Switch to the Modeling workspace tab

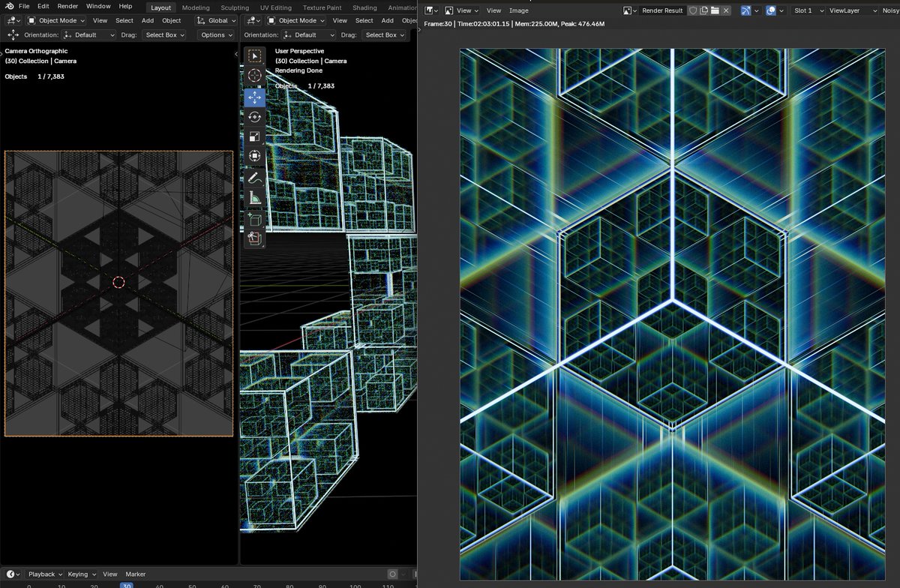(196, 7)
